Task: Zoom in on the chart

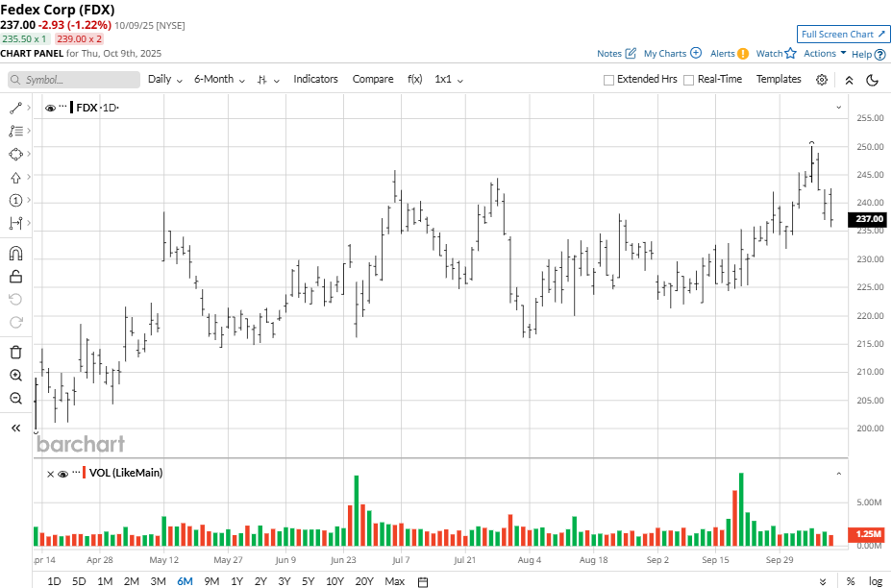Action: pyautogui.click(x=15, y=376)
